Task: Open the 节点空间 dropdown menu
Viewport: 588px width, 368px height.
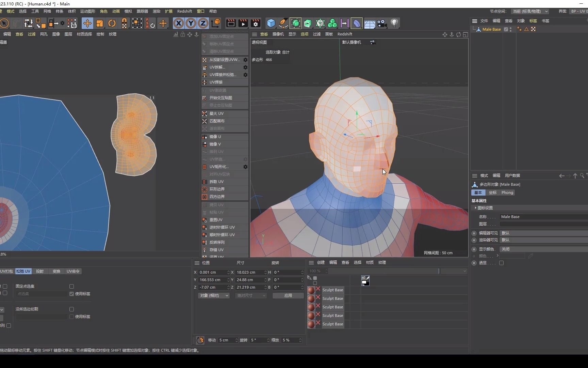Action: pos(530,11)
